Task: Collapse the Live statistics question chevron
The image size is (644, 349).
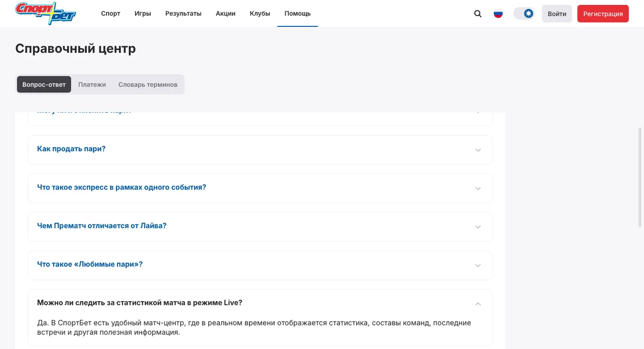Action: pos(478,304)
